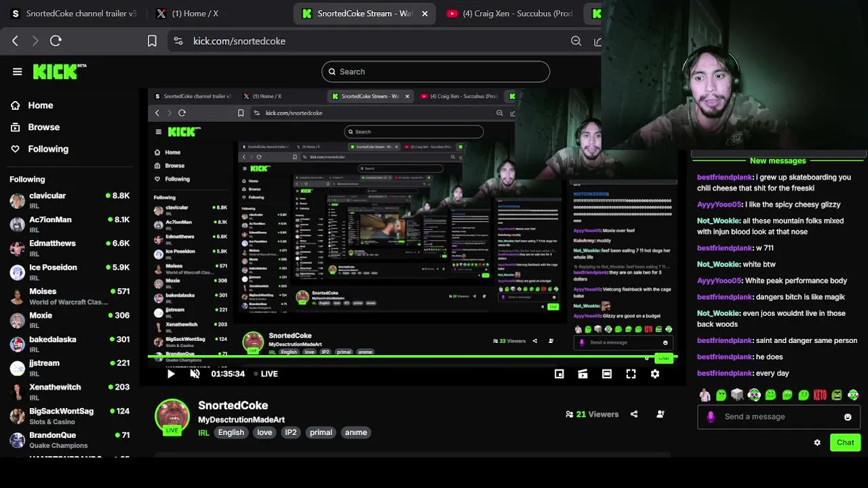This screenshot has height=488, width=868.
Task: Toggle fullscreen on the stream player
Action: tap(631, 373)
